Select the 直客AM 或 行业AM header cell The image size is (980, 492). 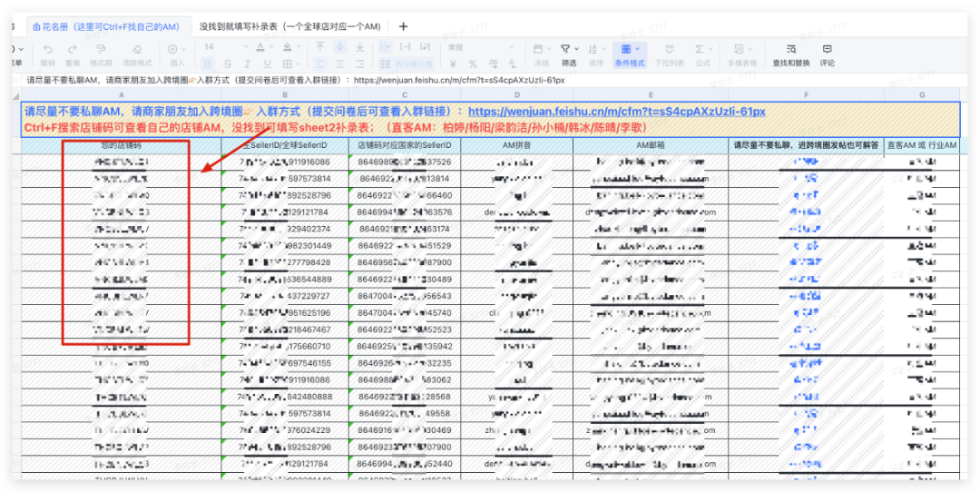pos(922,145)
